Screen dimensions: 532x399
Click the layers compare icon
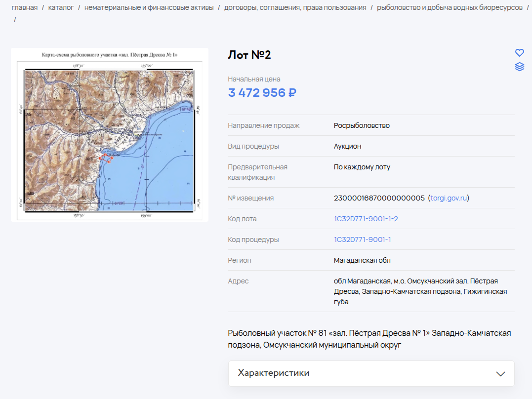520,67
